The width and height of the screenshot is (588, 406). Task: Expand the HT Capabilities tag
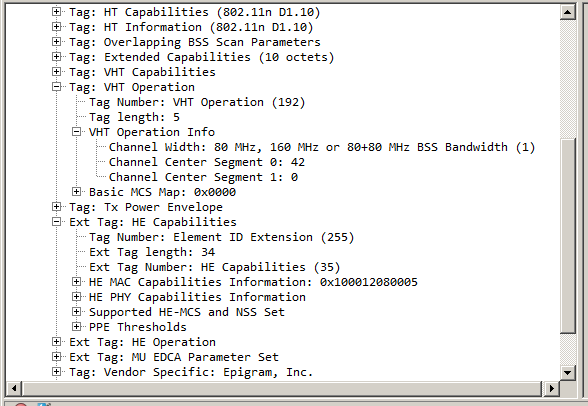(x=56, y=12)
